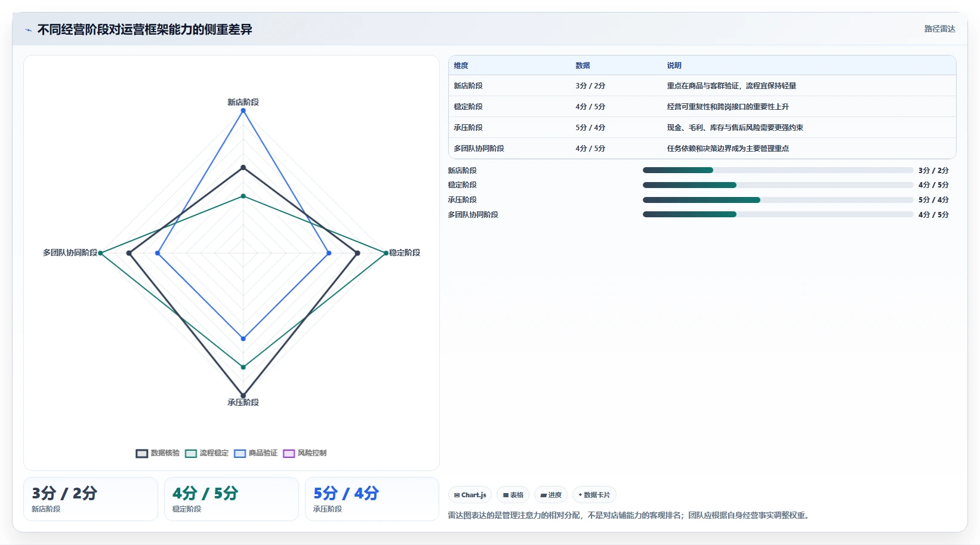This screenshot has width=980, height=545.
Task: Click the 新店阶段 cell in the table
Action: (x=468, y=86)
